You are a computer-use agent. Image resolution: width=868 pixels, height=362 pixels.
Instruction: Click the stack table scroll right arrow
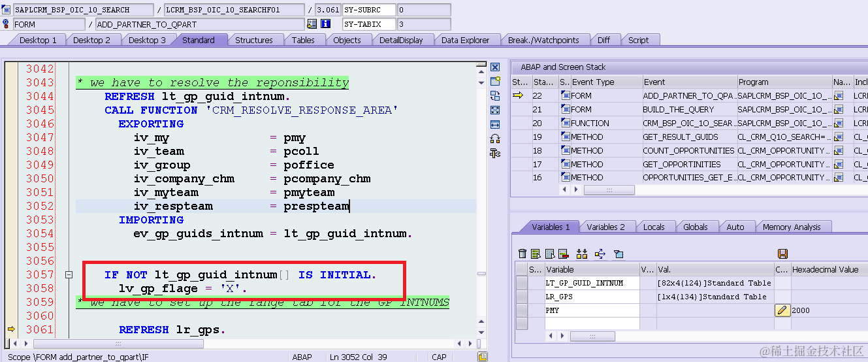(577, 189)
